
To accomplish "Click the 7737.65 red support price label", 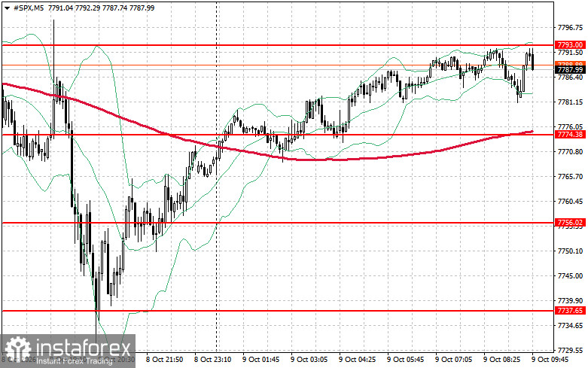I will point(570,311).
